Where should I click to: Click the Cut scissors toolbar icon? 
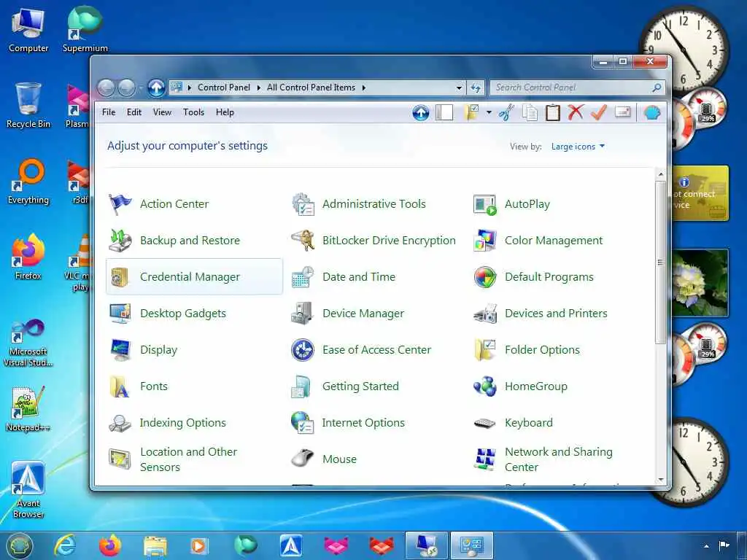click(507, 113)
